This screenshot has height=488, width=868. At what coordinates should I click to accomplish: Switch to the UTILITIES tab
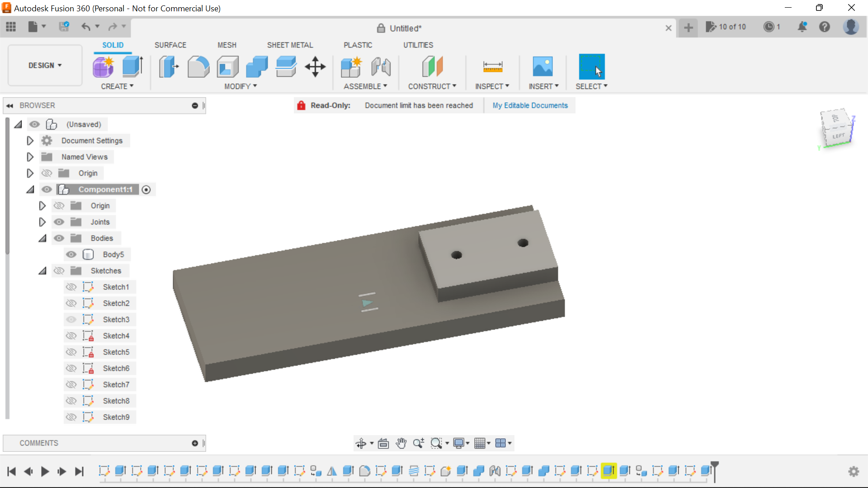pyautogui.click(x=418, y=45)
